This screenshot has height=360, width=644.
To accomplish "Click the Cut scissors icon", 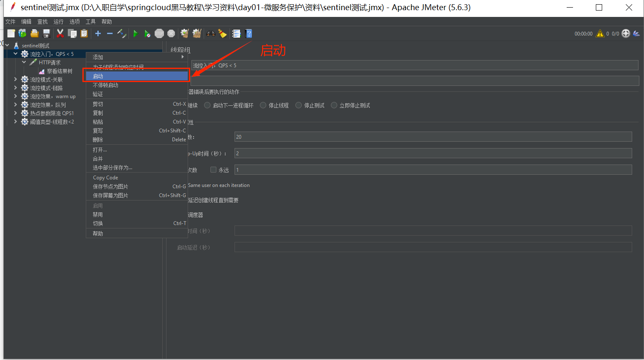I will click(x=60, y=33).
